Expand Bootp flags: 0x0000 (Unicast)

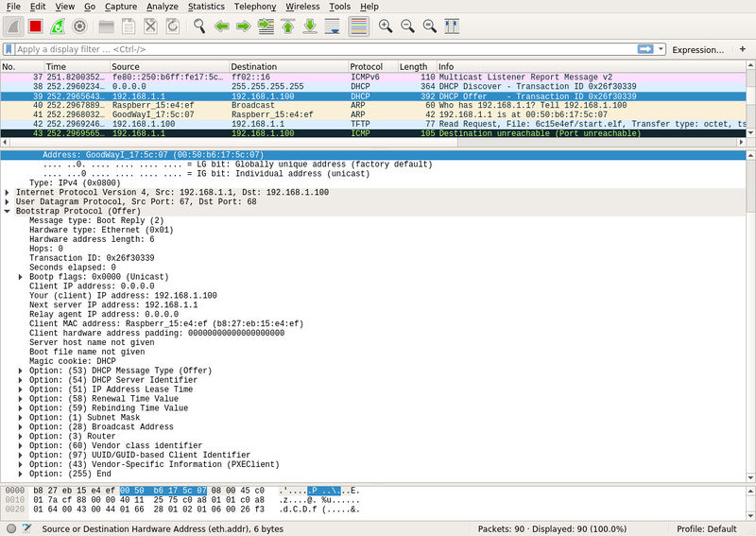(x=20, y=277)
